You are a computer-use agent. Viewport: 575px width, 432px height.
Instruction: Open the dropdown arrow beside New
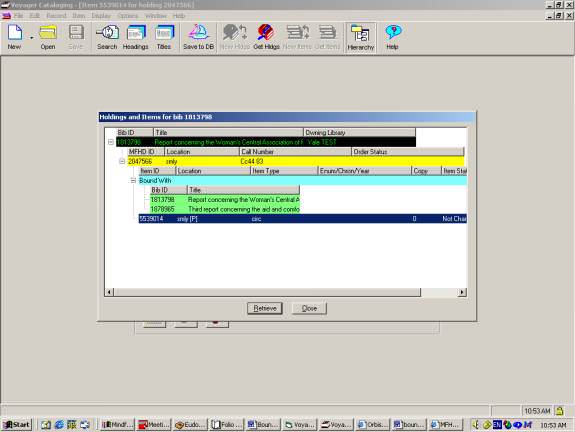pos(32,37)
